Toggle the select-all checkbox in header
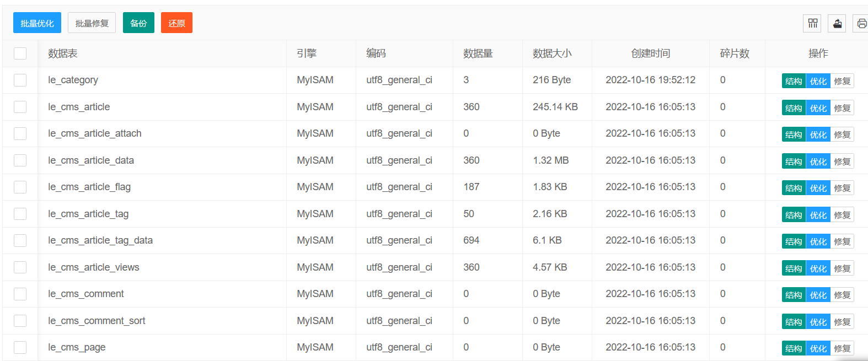The image size is (868, 361). 20,53
